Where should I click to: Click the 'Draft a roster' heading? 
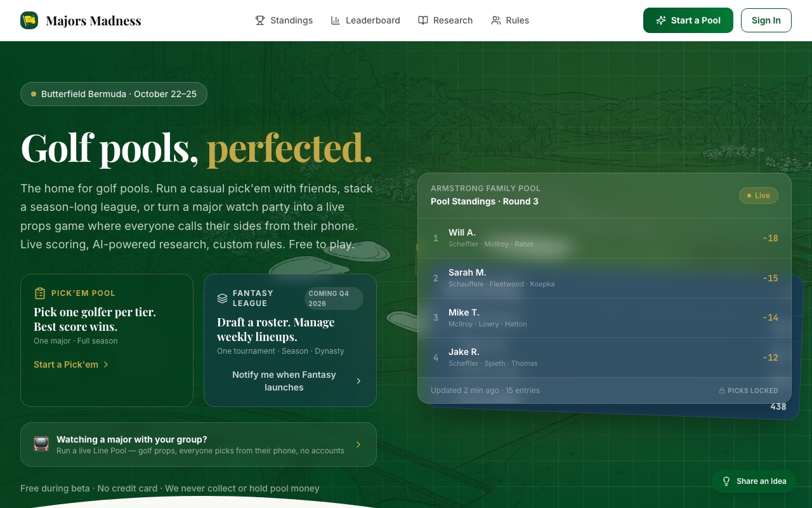pyautogui.click(x=276, y=330)
